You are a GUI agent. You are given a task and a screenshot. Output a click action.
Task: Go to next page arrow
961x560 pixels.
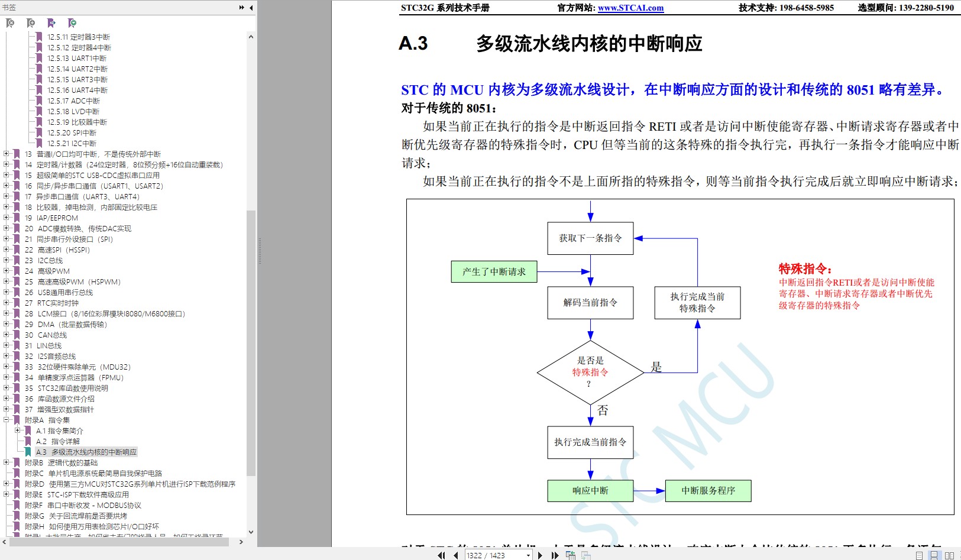[x=540, y=555]
